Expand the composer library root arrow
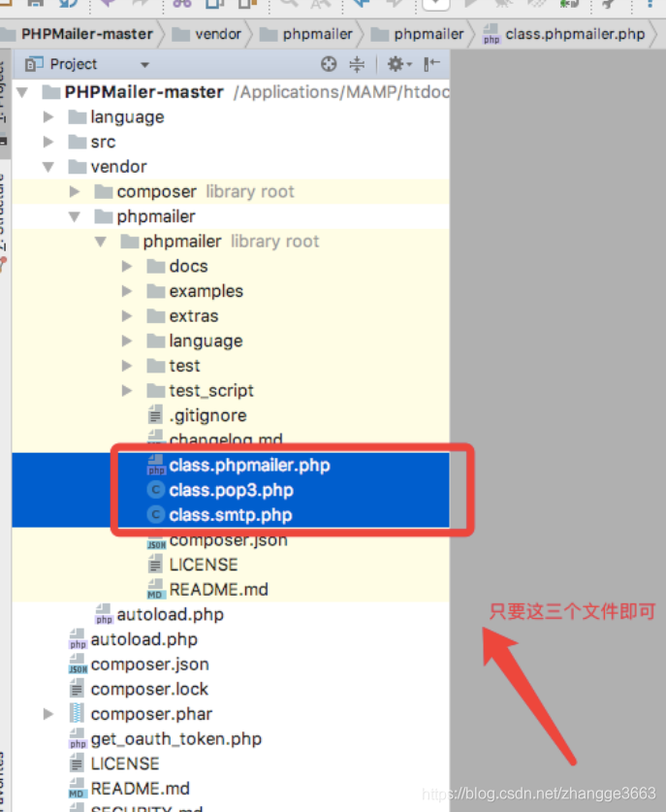Viewport: 666px width, 812px height. (x=75, y=192)
